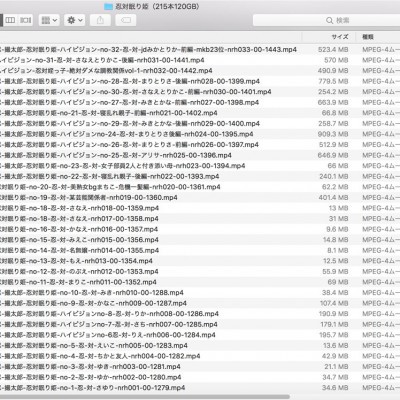Select the file ending nrh020-00-1361.mp4
The width and height of the screenshot is (400, 400).
pyautogui.click(x=200, y=187)
